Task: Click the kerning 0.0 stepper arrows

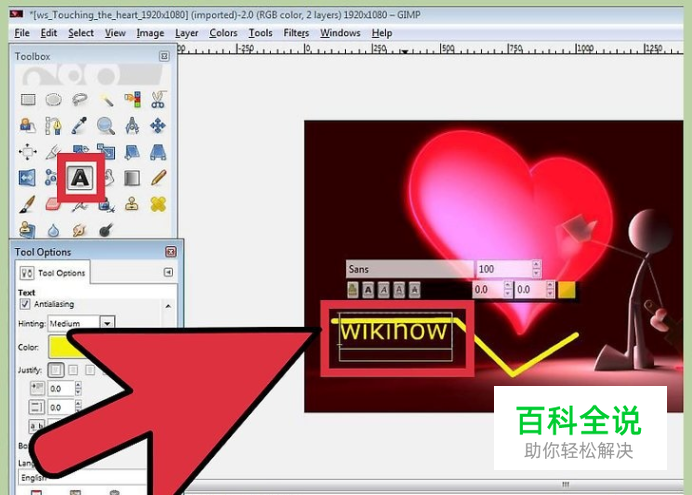Action: point(550,290)
